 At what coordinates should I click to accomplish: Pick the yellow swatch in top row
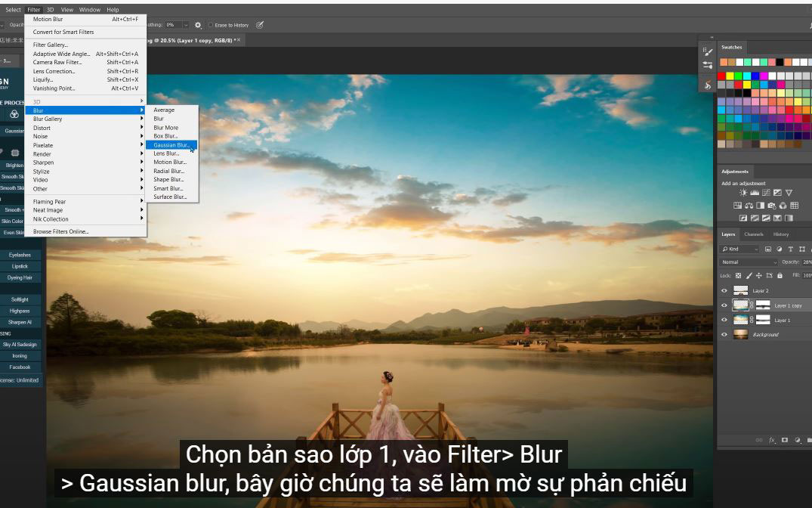tap(730, 76)
